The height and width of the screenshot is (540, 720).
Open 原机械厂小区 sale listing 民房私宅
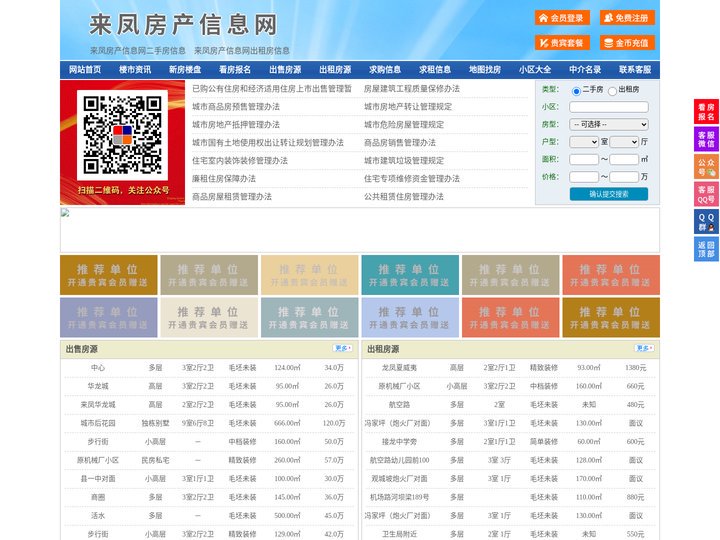click(98, 460)
